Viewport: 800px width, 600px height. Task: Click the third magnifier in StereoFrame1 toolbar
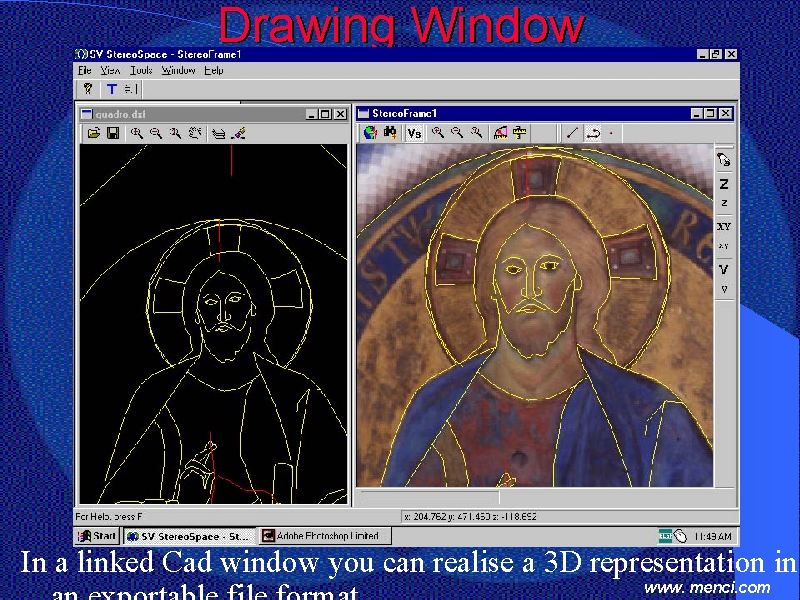(x=477, y=133)
